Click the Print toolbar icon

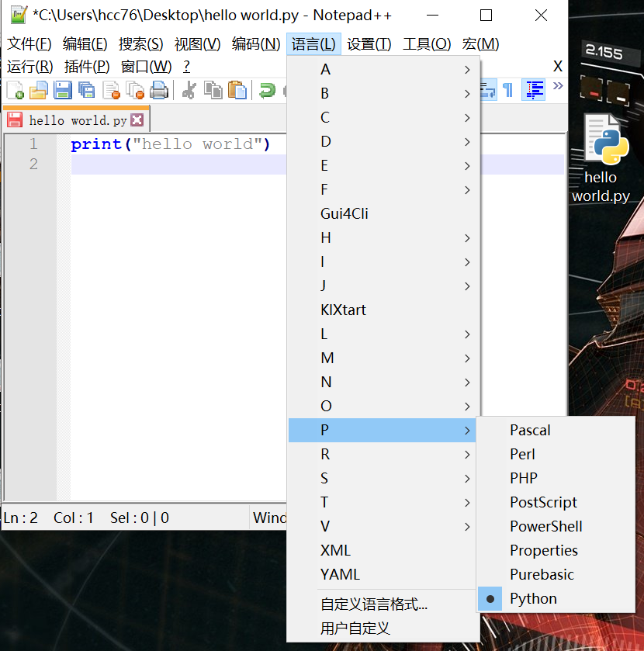point(159,90)
